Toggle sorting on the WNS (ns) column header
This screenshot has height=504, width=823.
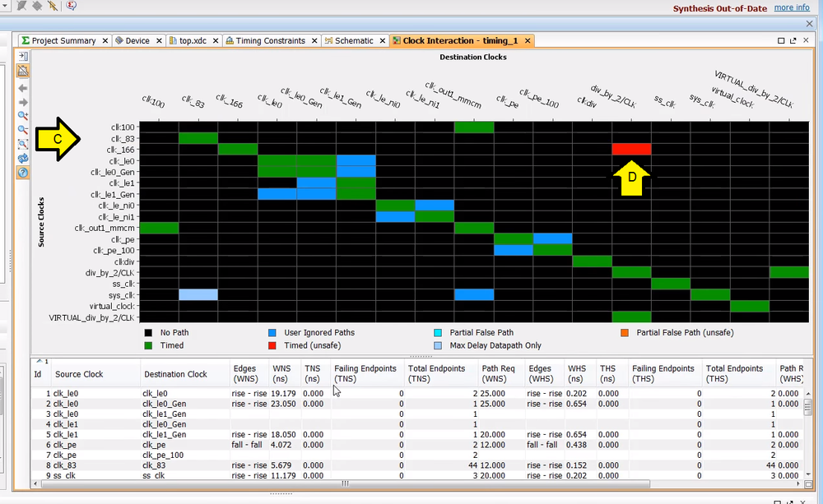click(281, 373)
